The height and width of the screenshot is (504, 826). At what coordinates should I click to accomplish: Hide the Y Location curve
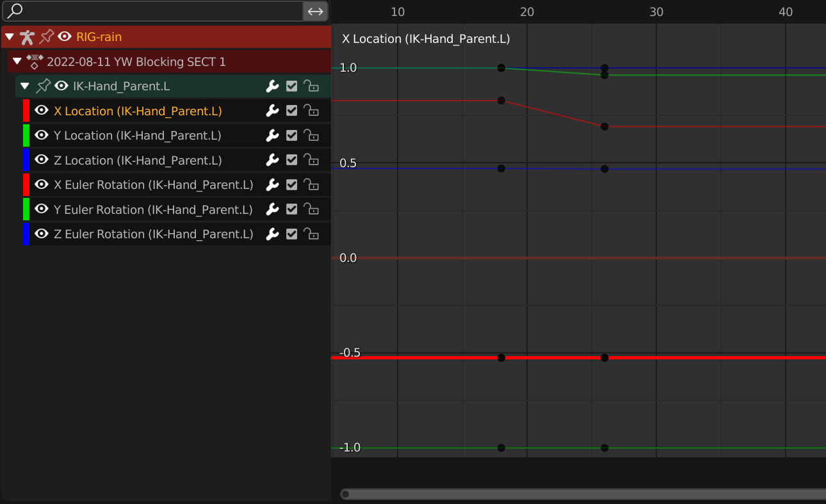(x=42, y=135)
